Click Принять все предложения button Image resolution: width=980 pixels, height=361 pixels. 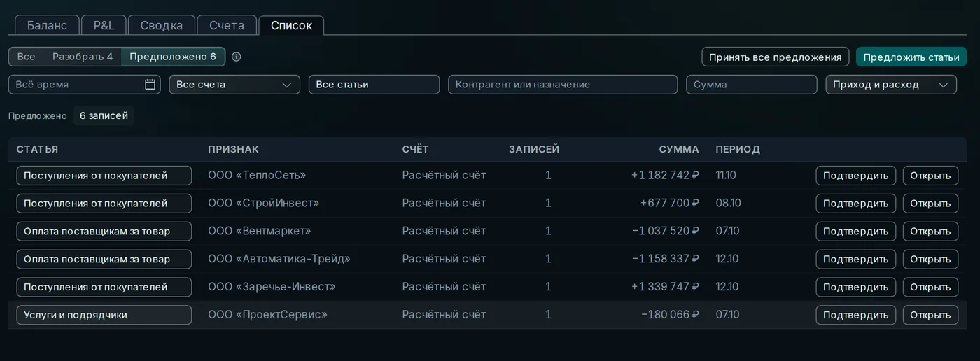[x=776, y=57]
